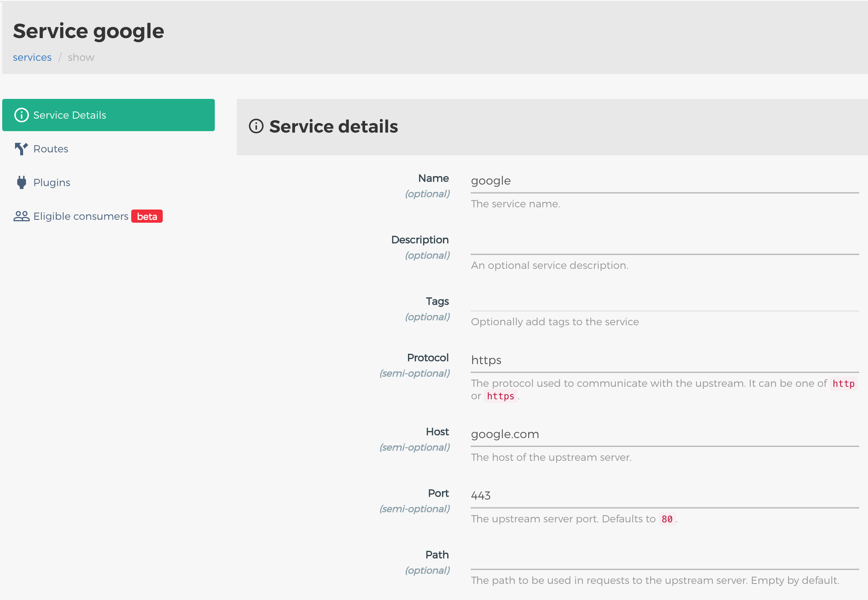Click the beta badge next to Eligible consumers
Screen dimensions: 868x600
(147, 216)
